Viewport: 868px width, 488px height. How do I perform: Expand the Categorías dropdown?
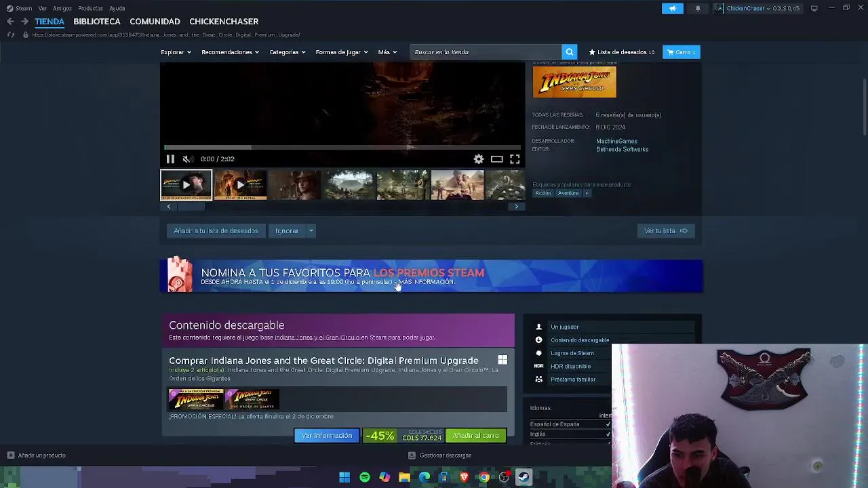tap(287, 52)
